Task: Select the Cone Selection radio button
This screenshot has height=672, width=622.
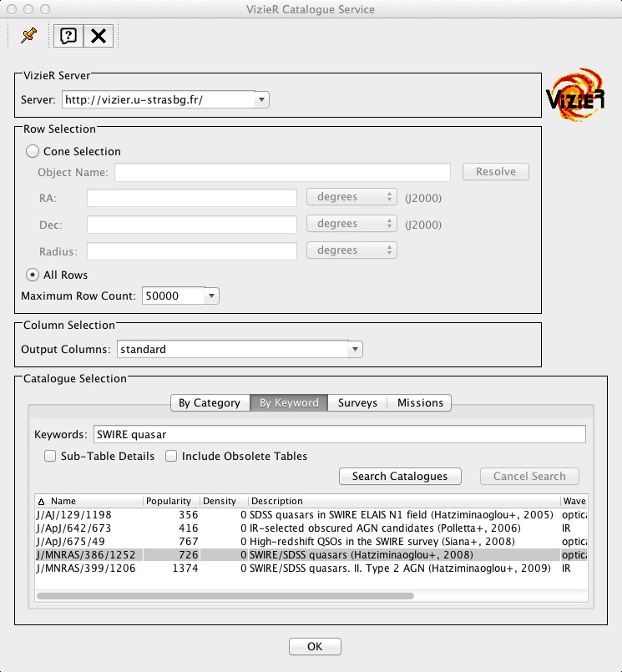Action: tap(33, 151)
